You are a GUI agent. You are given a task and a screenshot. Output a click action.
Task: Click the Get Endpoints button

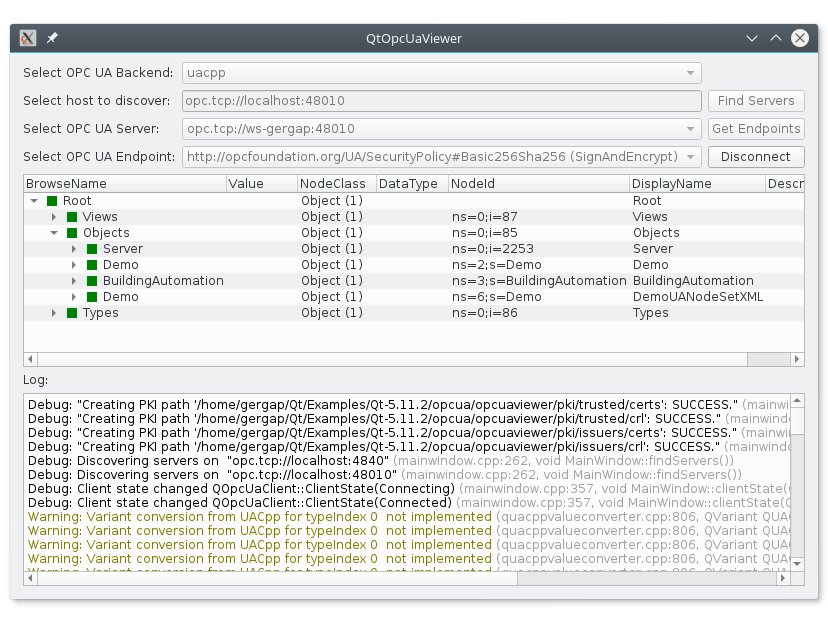pyautogui.click(x=756, y=129)
